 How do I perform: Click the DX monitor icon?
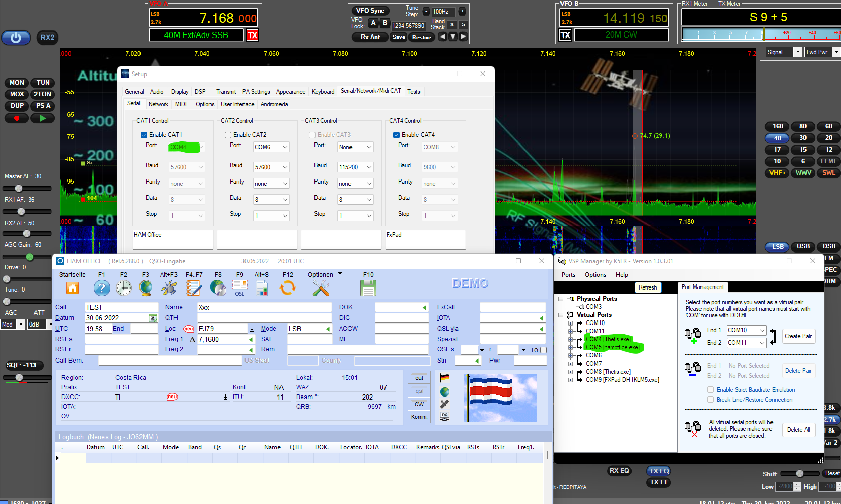tap(445, 416)
